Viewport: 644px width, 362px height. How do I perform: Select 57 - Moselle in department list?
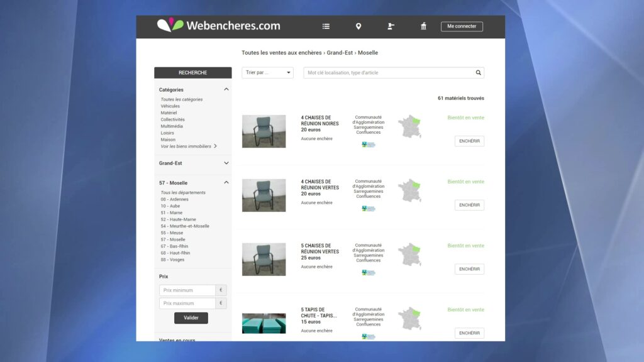pos(173,239)
